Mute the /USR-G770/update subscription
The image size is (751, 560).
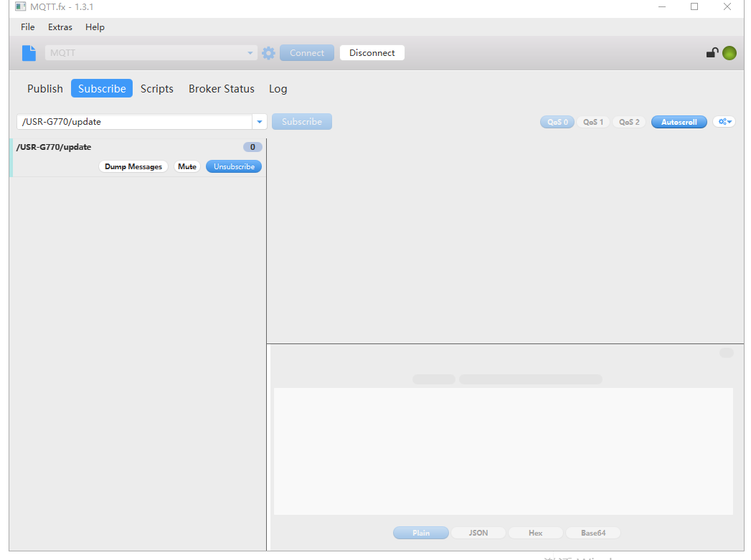tap(186, 166)
